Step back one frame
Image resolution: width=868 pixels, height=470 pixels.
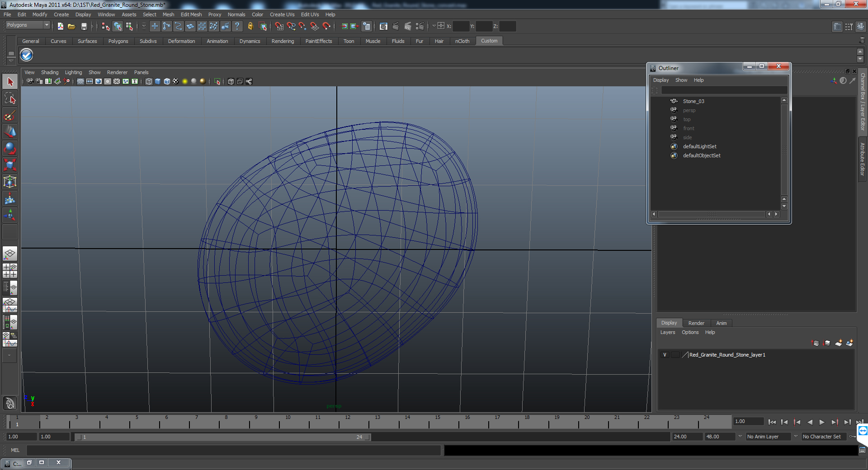click(x=784, y=422)
